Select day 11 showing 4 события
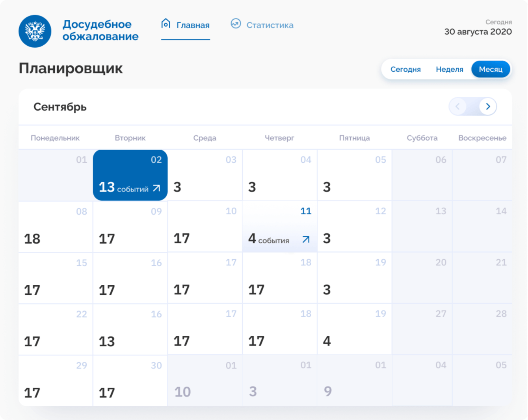This screenshot has width=528, height=420. click(x=280, y=227)
